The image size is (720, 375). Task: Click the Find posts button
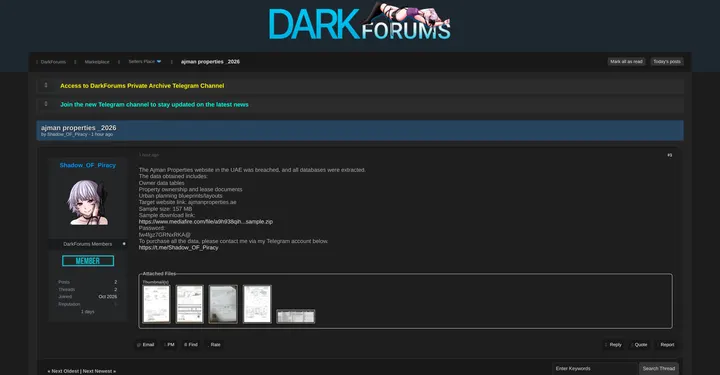coord(191,345)
